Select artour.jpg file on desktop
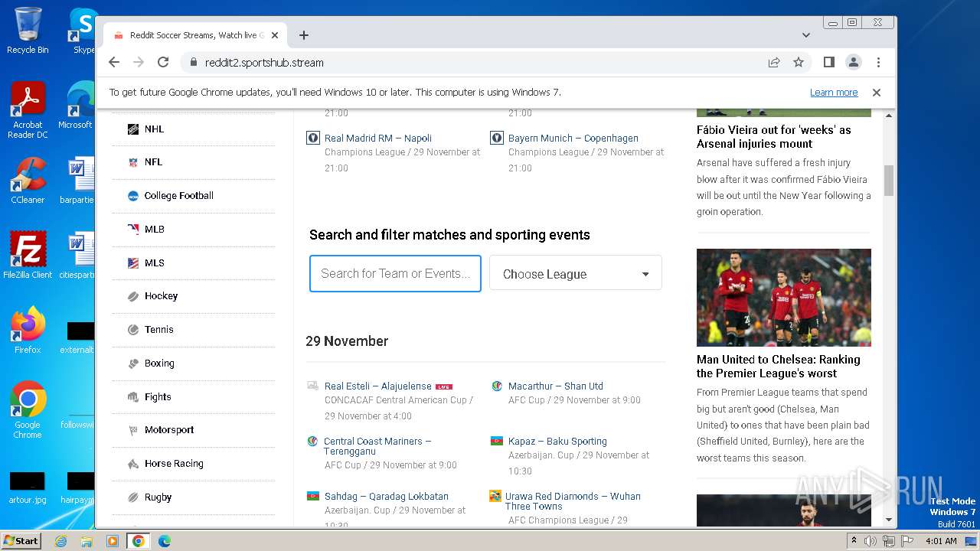 28,487
